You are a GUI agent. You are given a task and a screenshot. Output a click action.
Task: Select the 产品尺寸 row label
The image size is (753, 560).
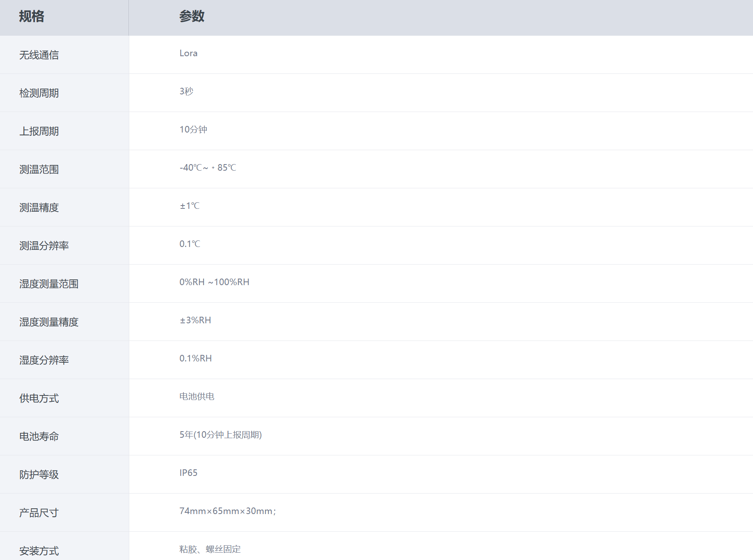tap(39, 513)
